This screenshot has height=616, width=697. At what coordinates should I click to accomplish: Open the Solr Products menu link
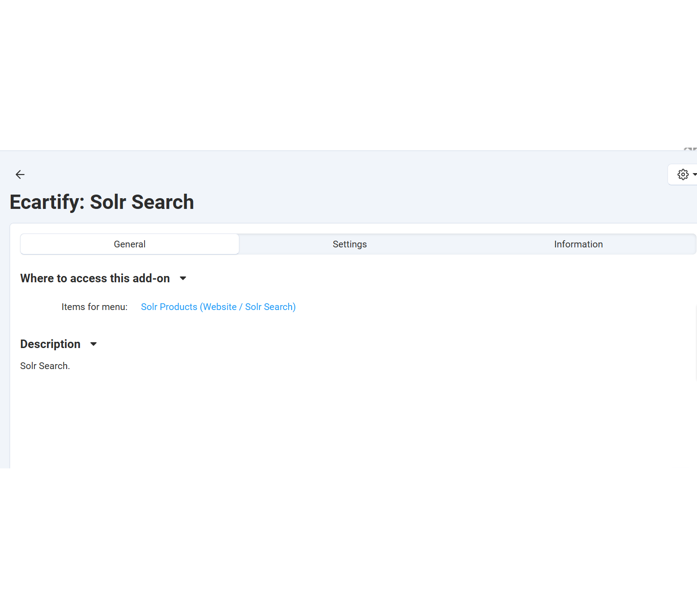pos(218,307)
